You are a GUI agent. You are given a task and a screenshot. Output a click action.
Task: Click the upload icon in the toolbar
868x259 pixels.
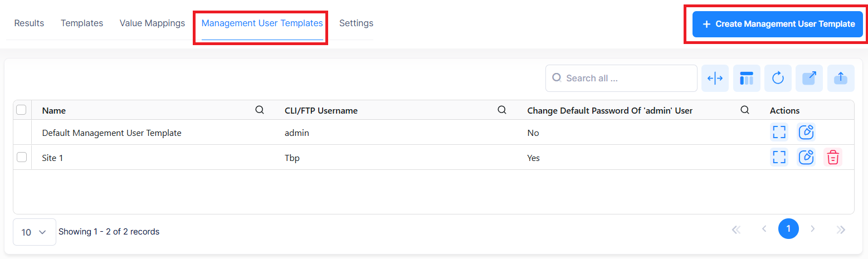pos(841,79)
